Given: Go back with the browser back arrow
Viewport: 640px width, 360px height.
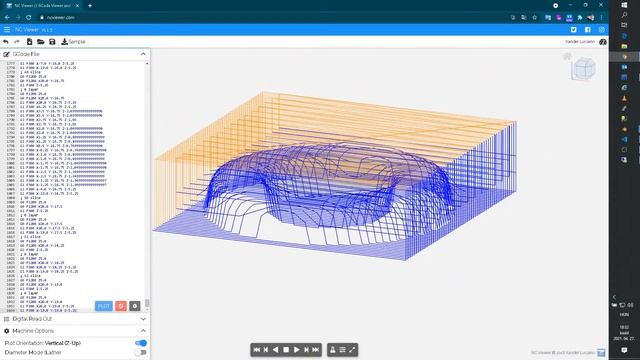Looking at the screenshot, I should (x=7, y=18).
